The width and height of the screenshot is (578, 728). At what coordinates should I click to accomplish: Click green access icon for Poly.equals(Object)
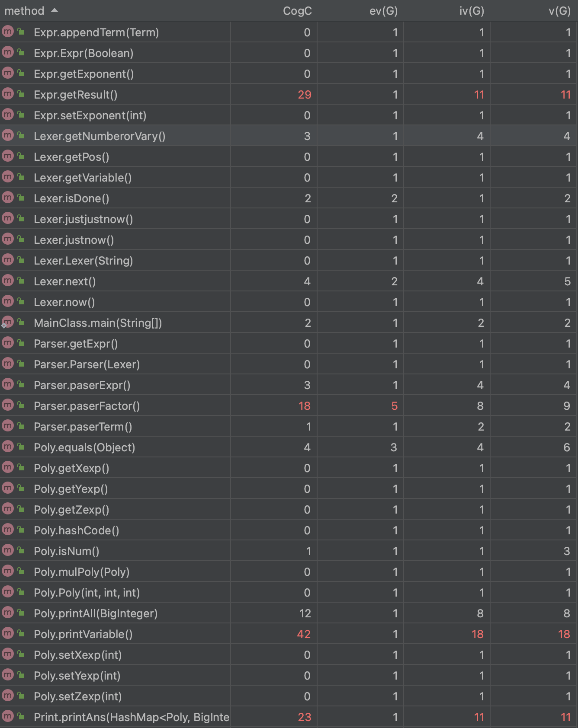click(21, 447)
